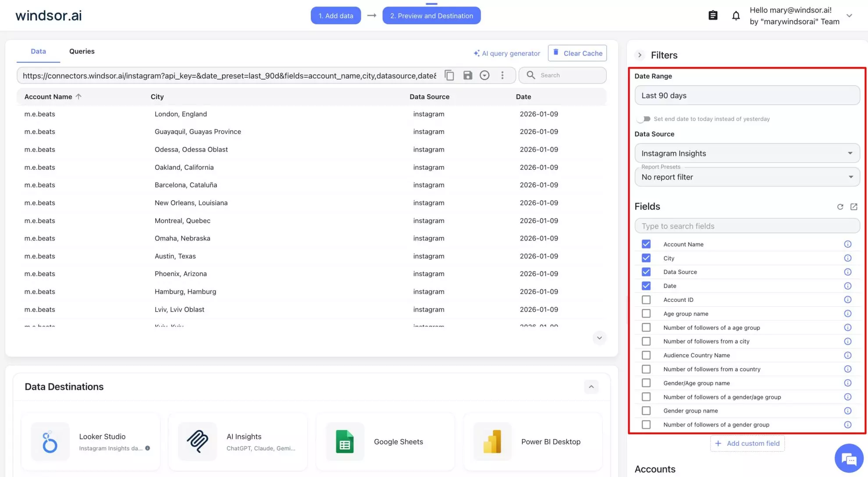
Task: Click the three-dot URL options menu
Action: click(x=502, y=75)
